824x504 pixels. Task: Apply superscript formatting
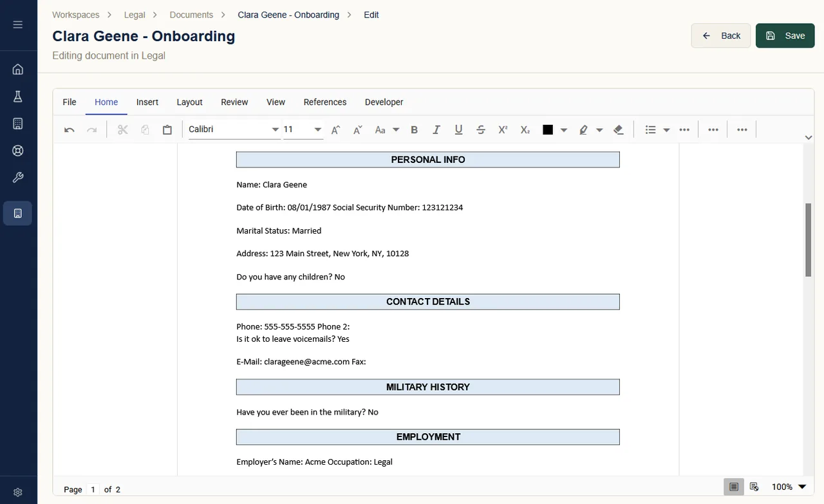coord(503,130)
